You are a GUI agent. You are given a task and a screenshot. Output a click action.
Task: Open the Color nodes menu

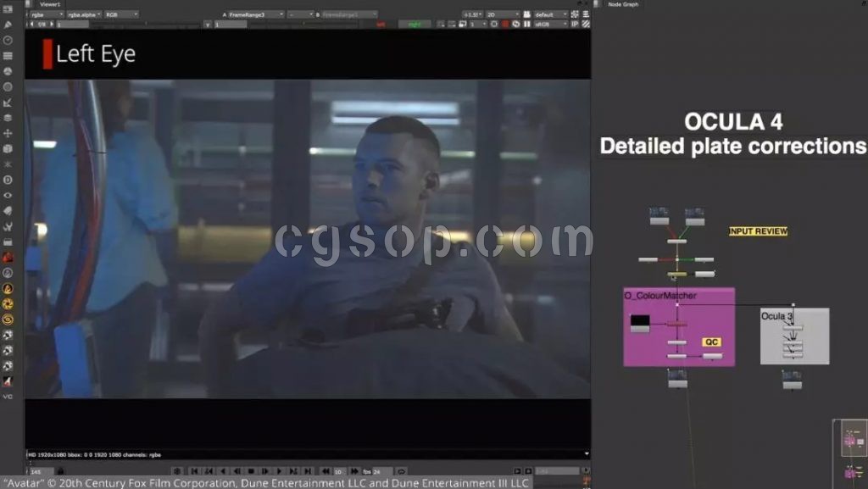point(8,71)
